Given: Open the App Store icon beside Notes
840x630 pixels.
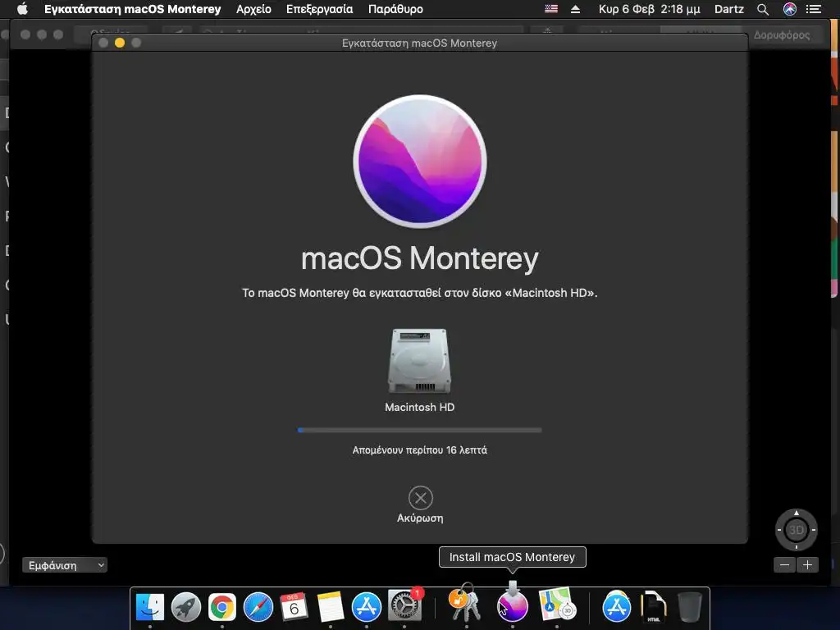Looking at the screenshot, I should 367,607.
